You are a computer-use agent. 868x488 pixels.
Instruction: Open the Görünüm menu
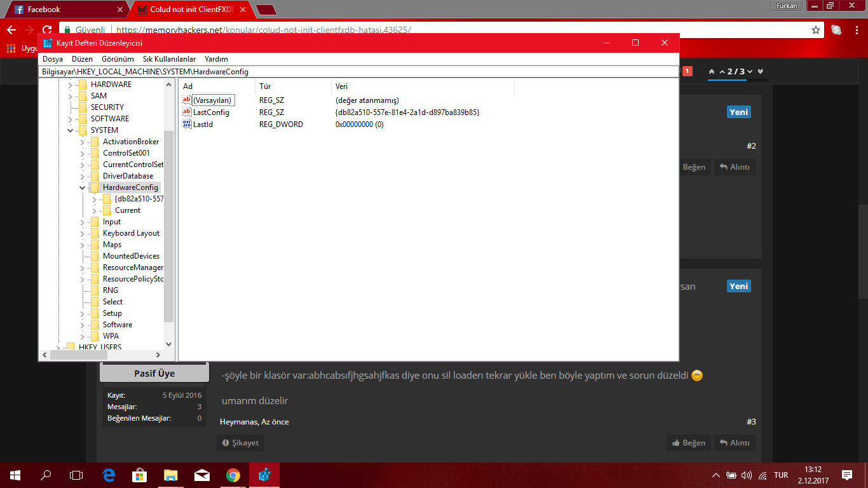click(118, 59)
